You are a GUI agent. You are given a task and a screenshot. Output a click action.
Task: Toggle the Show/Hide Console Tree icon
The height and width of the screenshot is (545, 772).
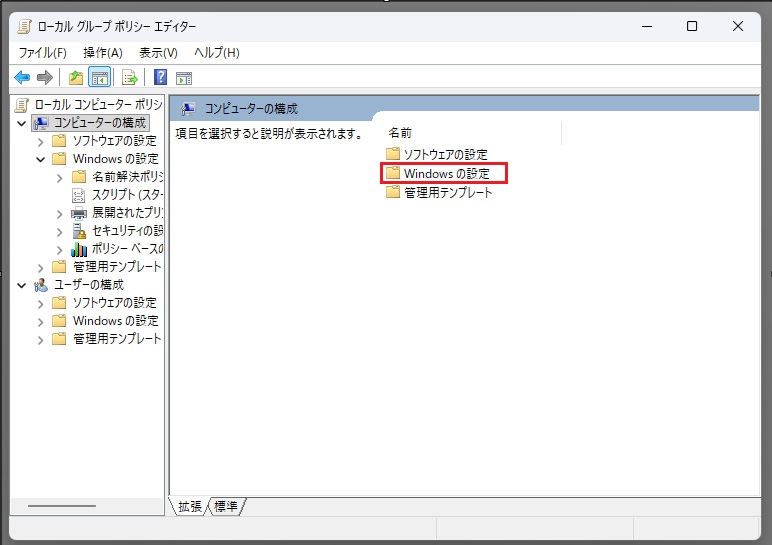coord(99,78)
